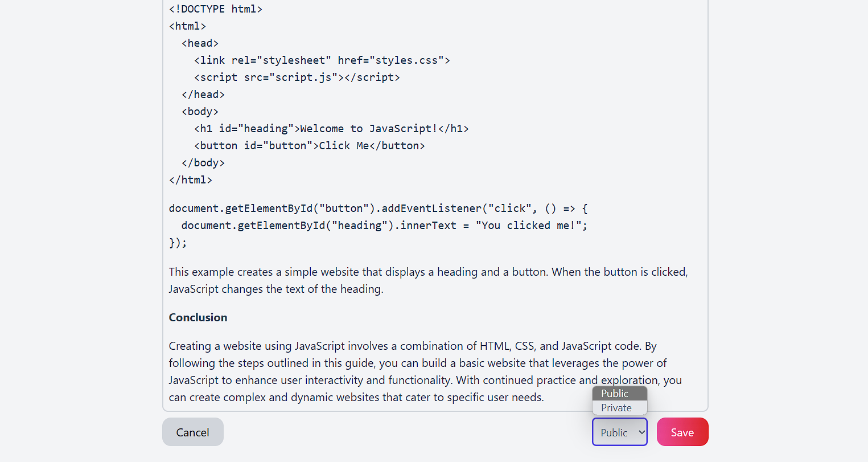
Task: Click the opening "<head>" tag line
Action: pos(200,43)
